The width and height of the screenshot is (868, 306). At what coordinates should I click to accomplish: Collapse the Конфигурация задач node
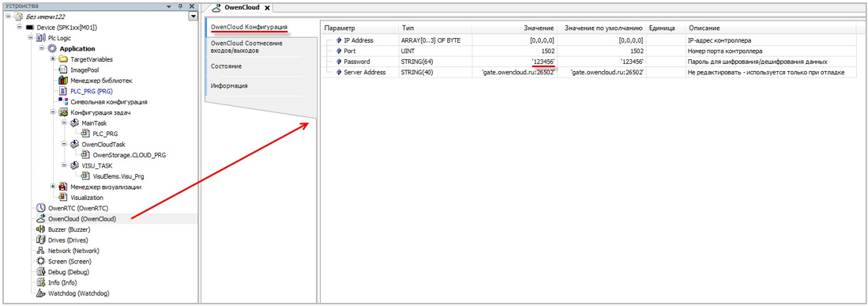[x=53, y=112]
